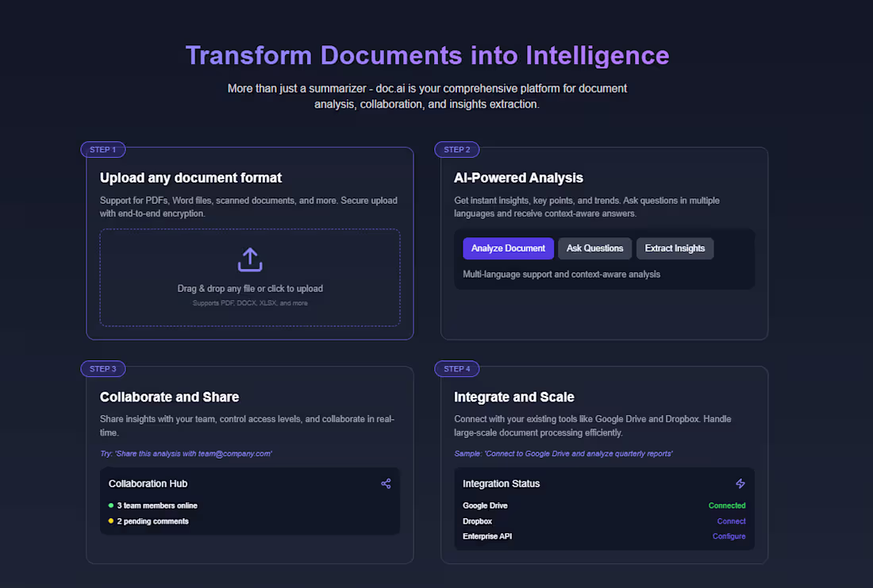Click the STEP 1 badge
Screen dimensions: 873x588
103,149
